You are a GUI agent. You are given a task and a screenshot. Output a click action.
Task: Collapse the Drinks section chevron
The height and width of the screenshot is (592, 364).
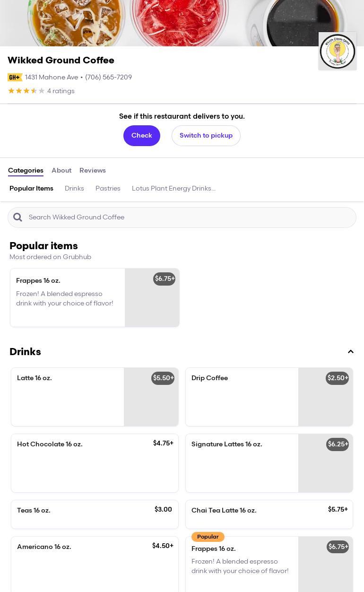click(x=351, y=352)
